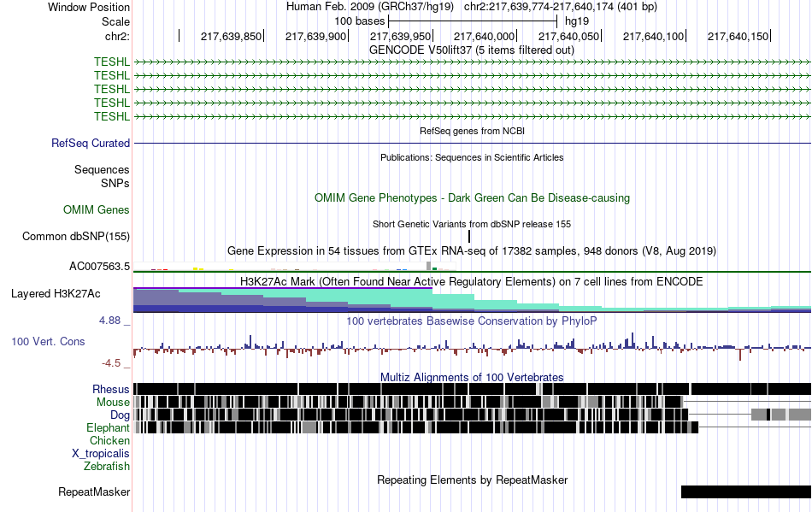Select the Zebrafish alignment row label
Screen dimensions: 812x512
[x=107, y=467]
